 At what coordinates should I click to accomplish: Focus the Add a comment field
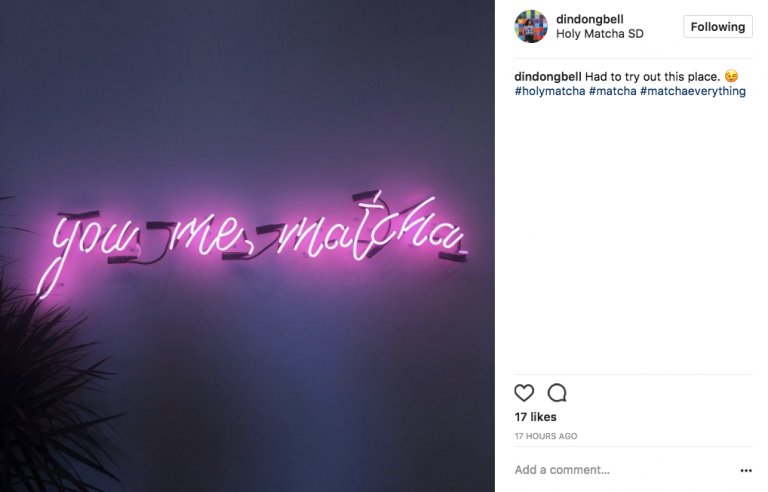pyautogui.click(x=622, y=470)
